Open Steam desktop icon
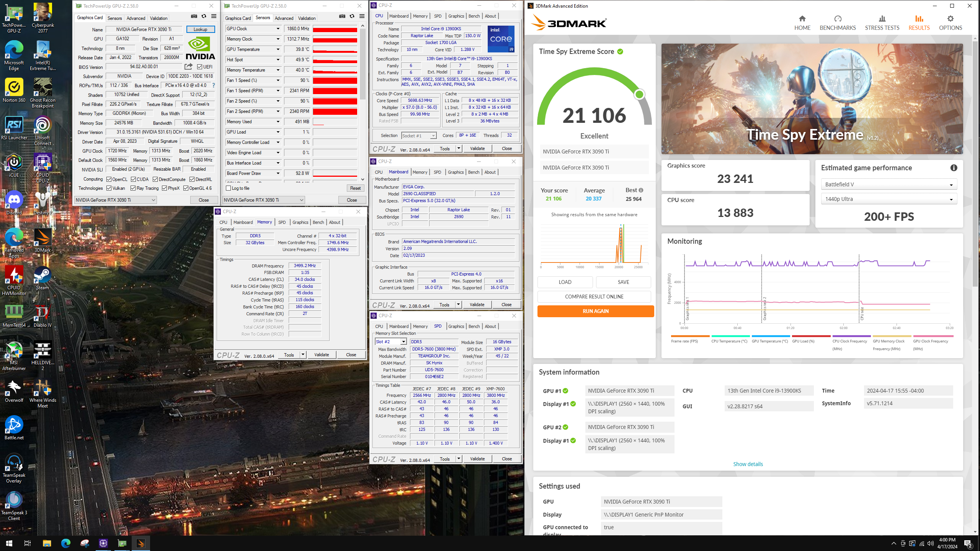 [x=42, y=278]
